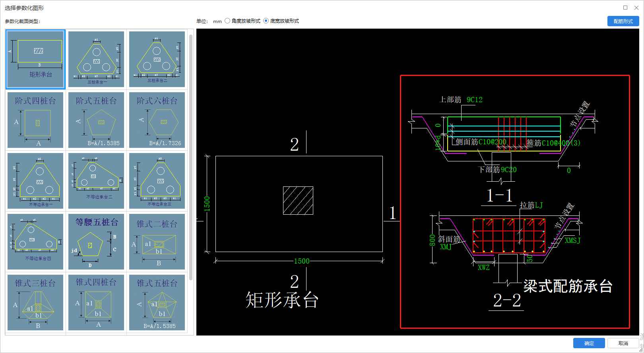Maximize the 选择参数化图形 dialog
Image resolution: width=644 pixels, height=353 pixels.
pos(625,8)
